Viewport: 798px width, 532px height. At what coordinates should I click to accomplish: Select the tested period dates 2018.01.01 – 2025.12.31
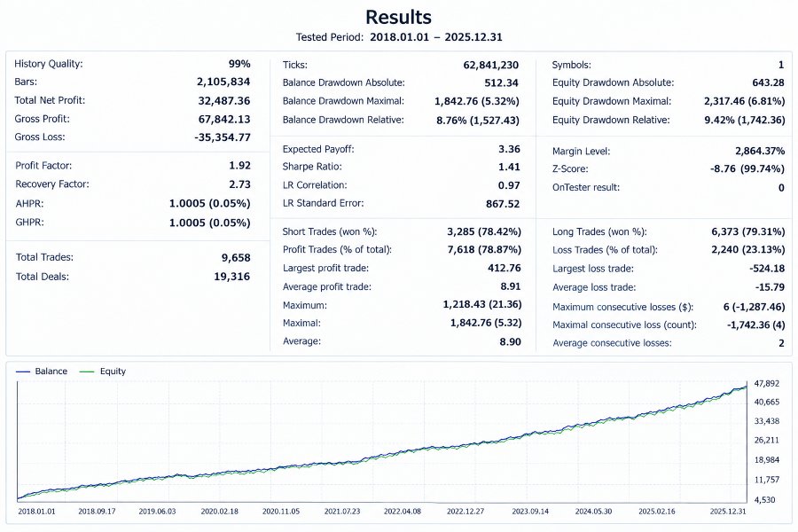(x=435, y=37)
